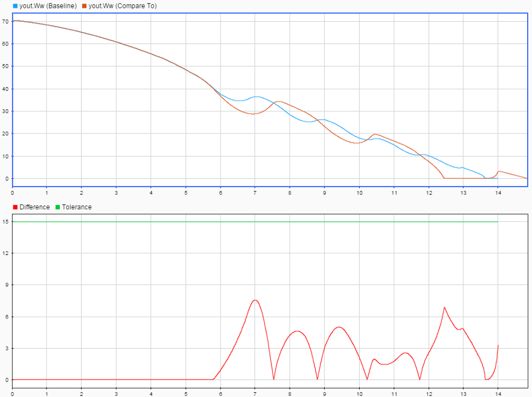This screenshot has height=397, width=532.
Task: Click the difference hump near time 9.4
Action: [x=339, y=327]
